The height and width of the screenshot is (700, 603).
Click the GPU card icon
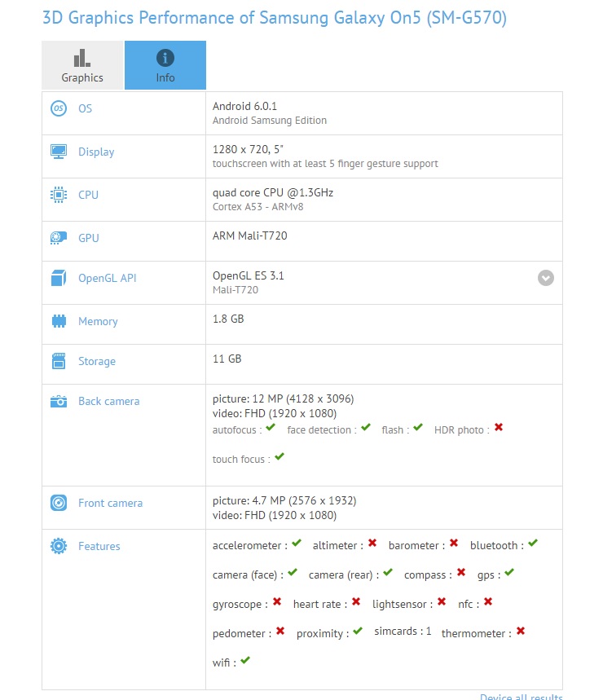tap(59, 238)
